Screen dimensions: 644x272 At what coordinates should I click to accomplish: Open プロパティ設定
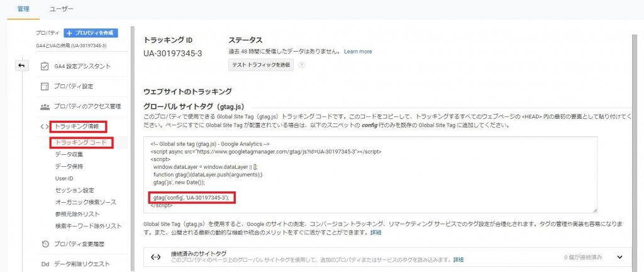click(x=74, y=86)
